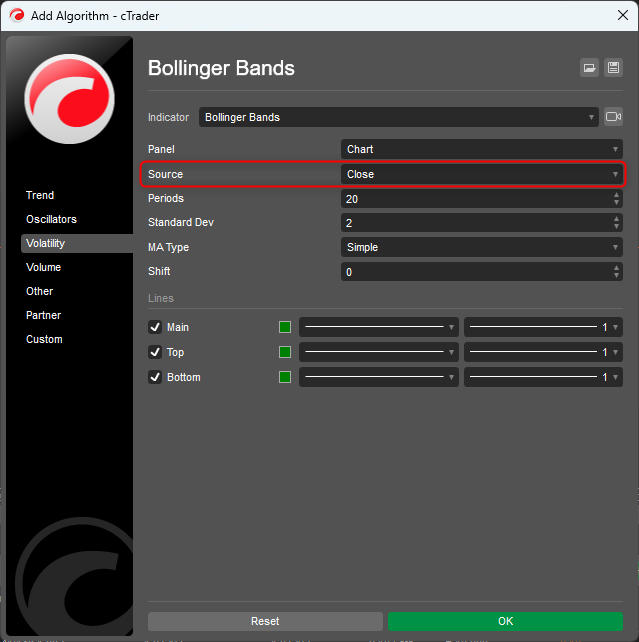Open the Source dropdown set to Close
Image resolution: width=639 pixels, height=642 pixels.
point(482,174)
